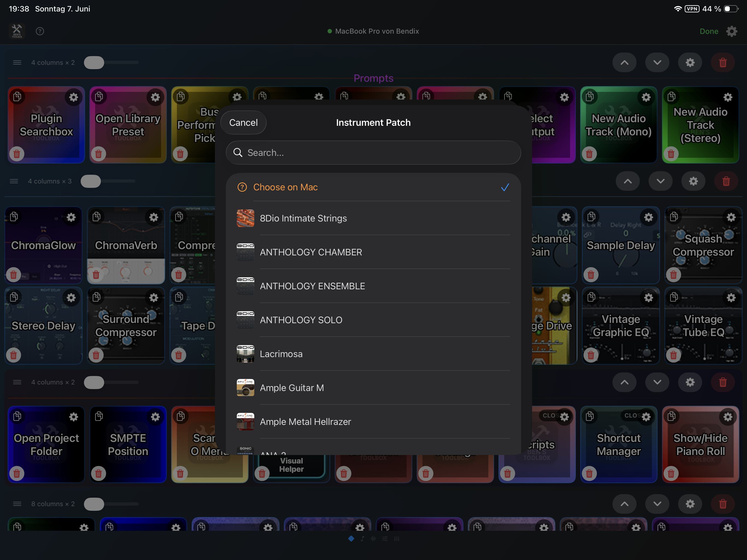
Task: Adjust the Open Project Folder section slider
Action: (x=94, y=382)
